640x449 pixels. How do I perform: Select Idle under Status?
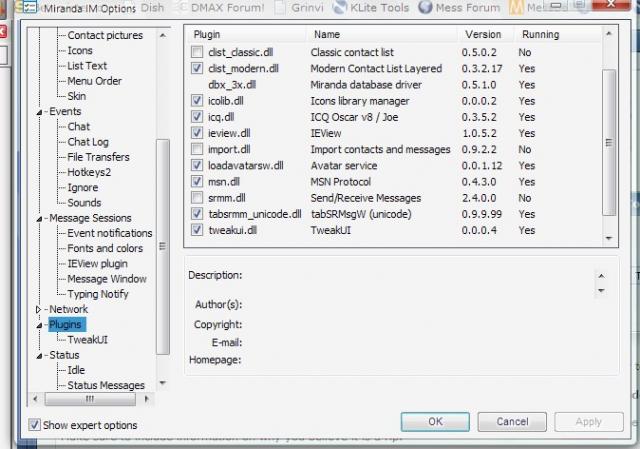76,370
